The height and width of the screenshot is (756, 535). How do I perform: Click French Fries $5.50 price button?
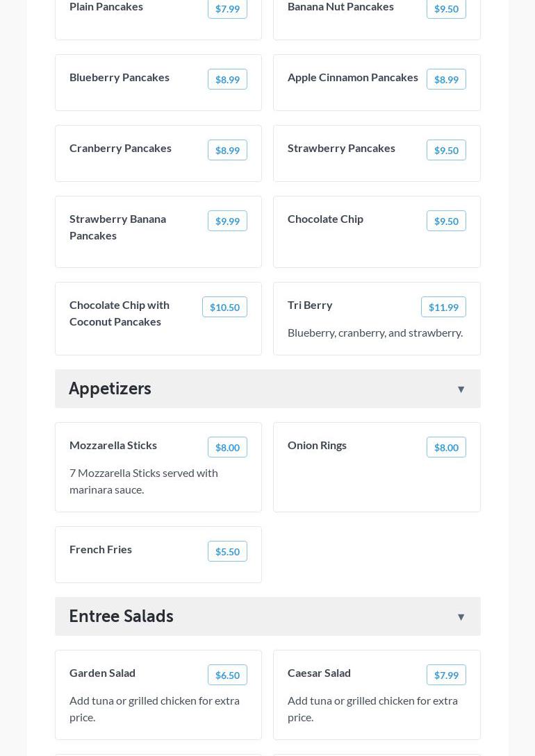227,552
